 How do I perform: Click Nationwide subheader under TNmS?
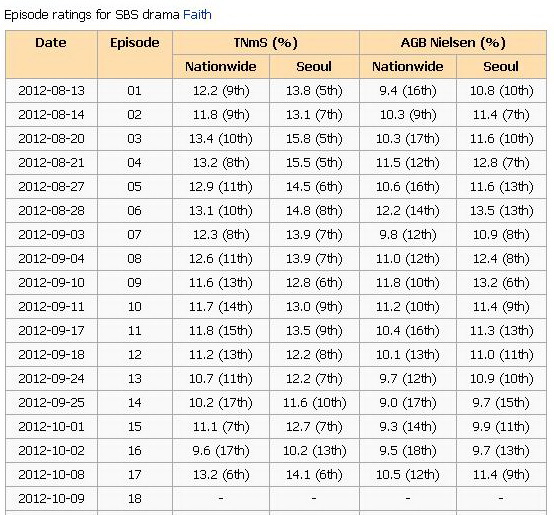click(221, 67)
